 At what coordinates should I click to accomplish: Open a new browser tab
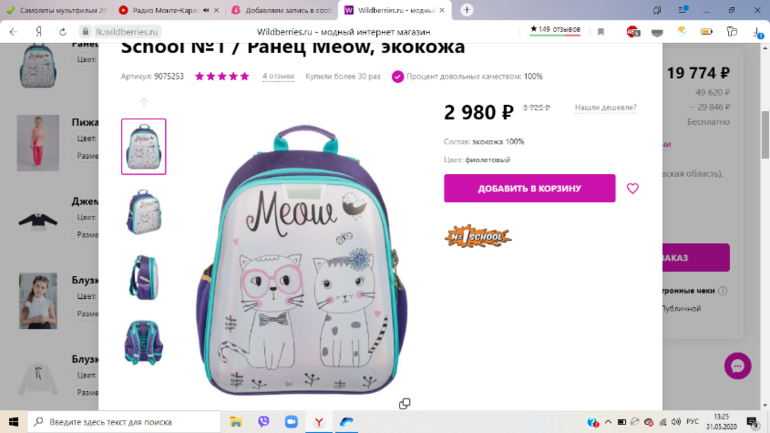[x=467, y=10]
